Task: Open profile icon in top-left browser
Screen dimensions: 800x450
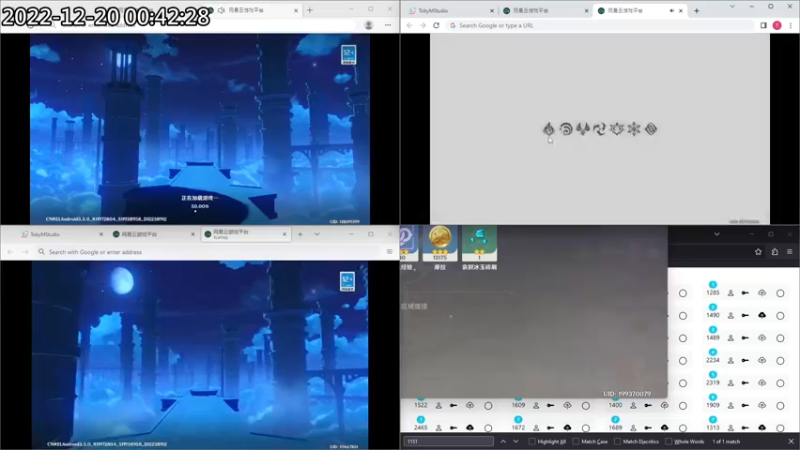Action: click(x=368, y=25)
